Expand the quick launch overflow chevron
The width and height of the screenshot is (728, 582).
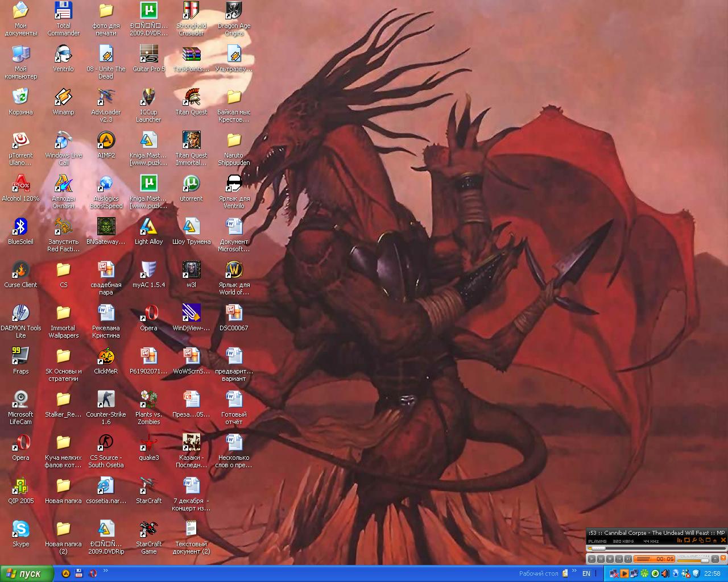coord(105,571)
